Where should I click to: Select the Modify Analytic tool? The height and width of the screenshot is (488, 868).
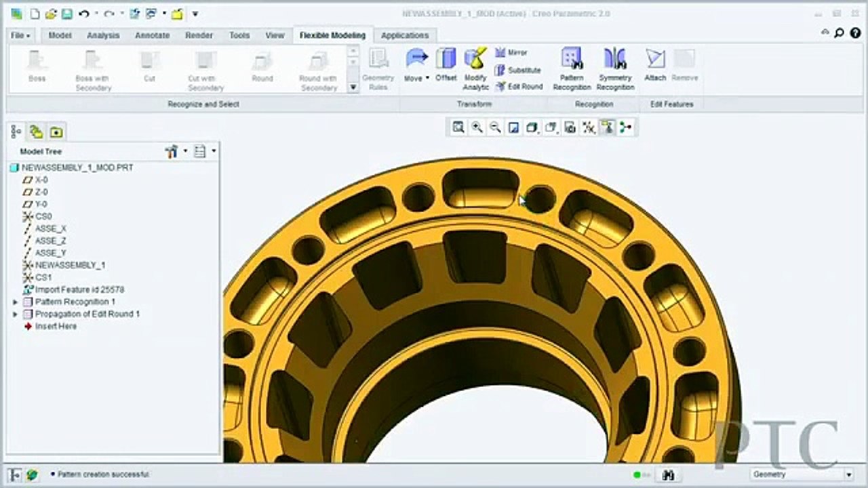(x=475, y=69)
